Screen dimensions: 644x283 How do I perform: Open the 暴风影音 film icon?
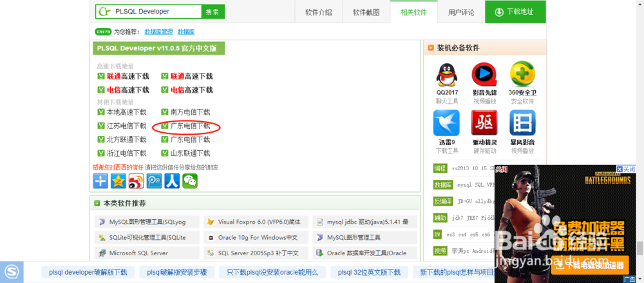[x=522, y=123]
